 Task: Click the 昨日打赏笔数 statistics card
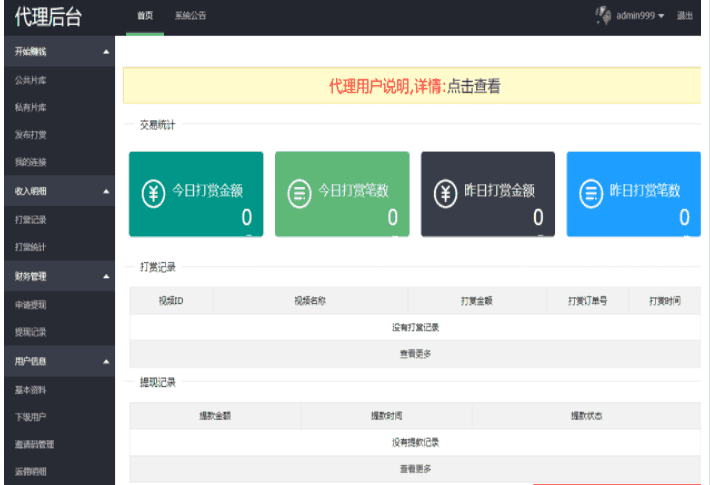pos(633,194)
